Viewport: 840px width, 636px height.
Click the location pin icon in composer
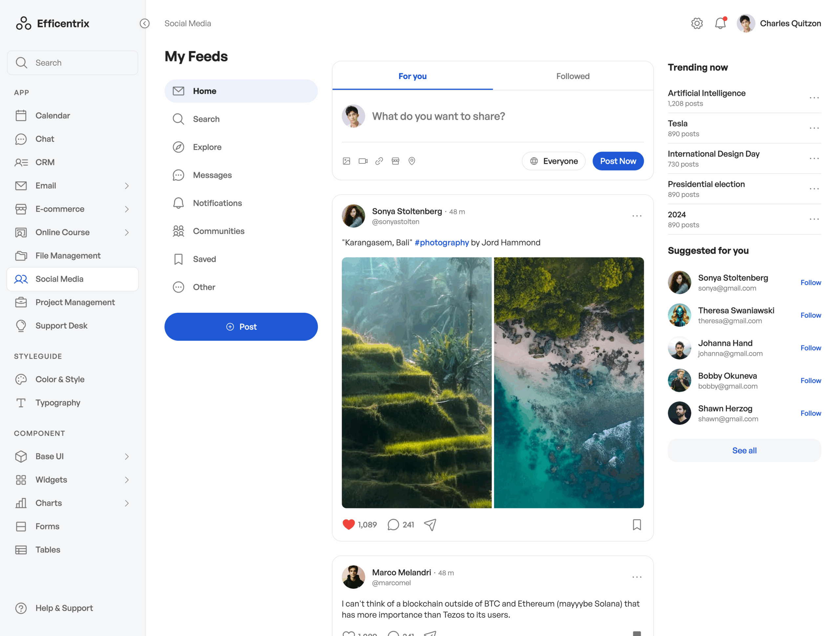click(412, 161)
